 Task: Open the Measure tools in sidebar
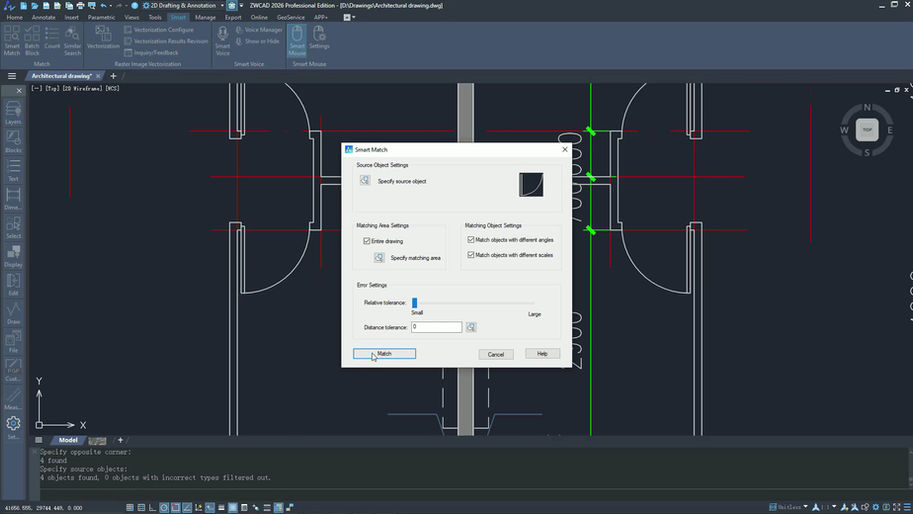[13, 398]
